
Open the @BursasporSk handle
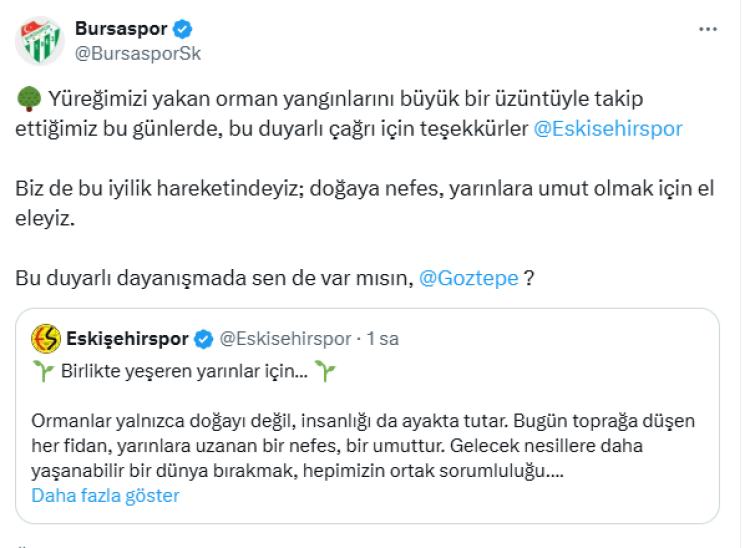(137, 53)
